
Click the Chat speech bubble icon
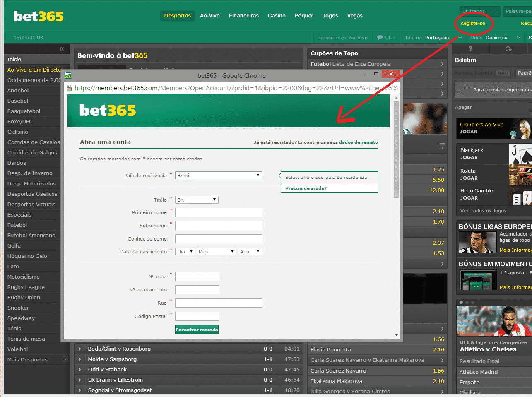(x=380, y=38)
